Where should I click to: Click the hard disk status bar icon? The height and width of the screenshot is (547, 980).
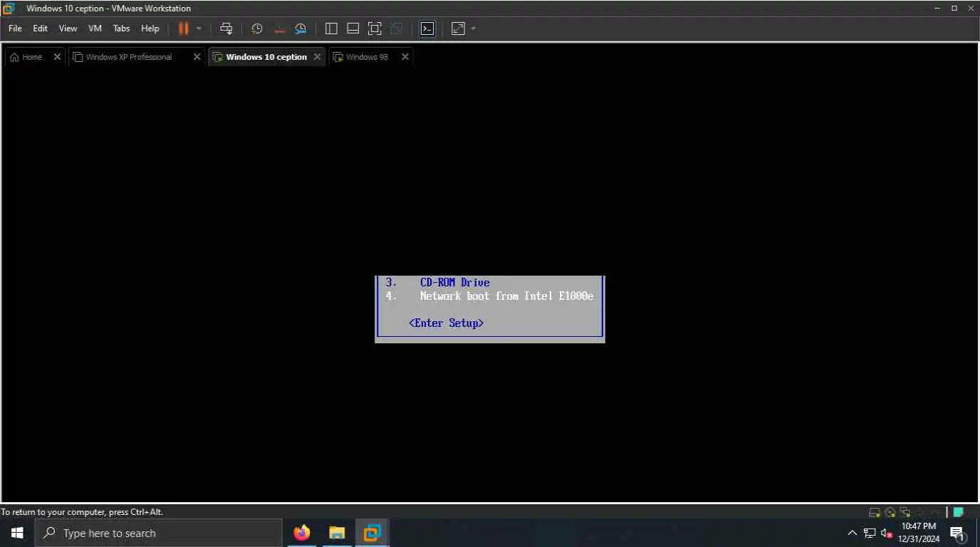[x=875, y=512]
